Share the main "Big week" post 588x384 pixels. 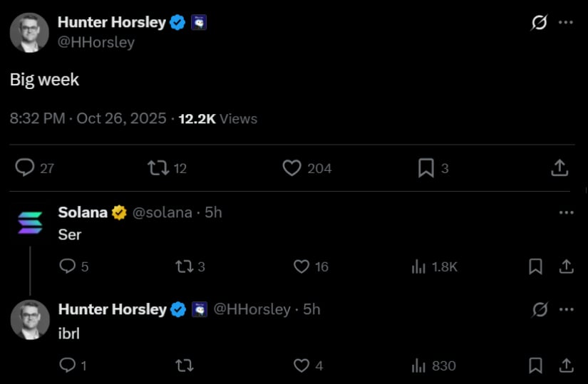[x=560, y=168]
